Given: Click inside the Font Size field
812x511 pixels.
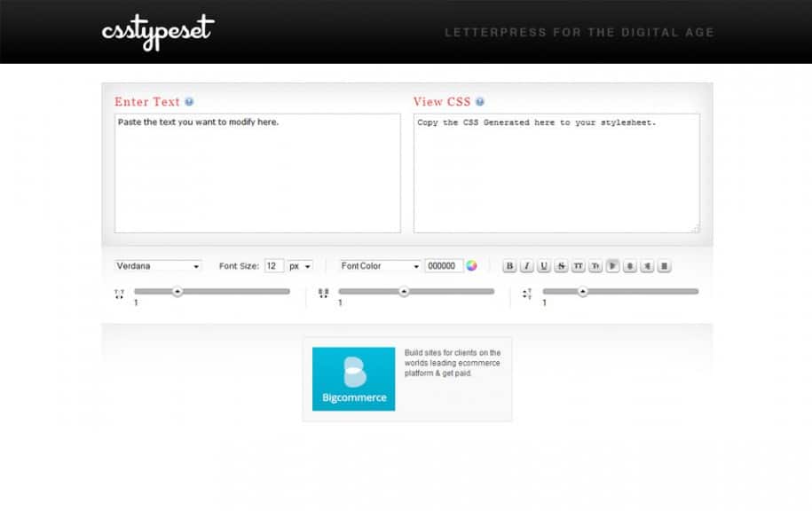Looking at the screenshot, I should tap(272, 265).
